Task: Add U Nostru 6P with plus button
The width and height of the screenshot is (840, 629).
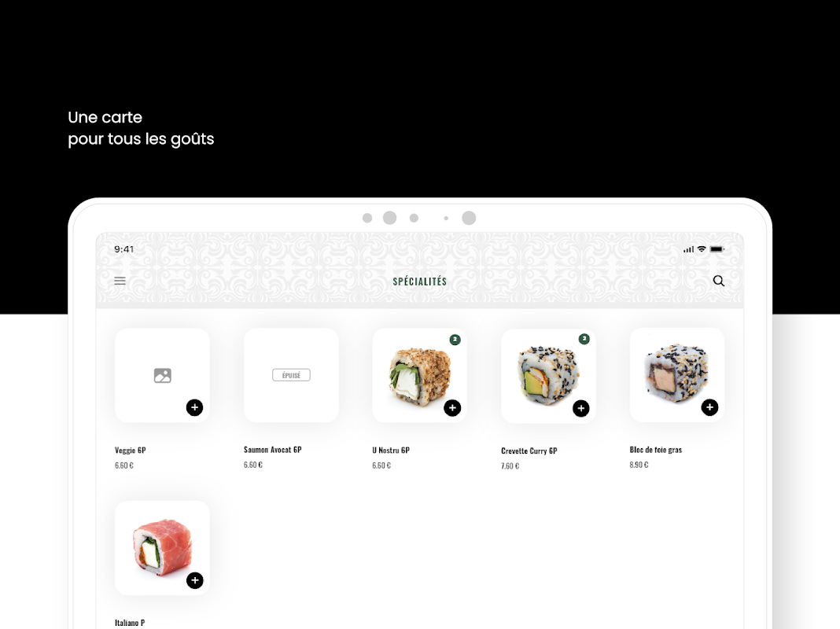Action: (452, 408)
